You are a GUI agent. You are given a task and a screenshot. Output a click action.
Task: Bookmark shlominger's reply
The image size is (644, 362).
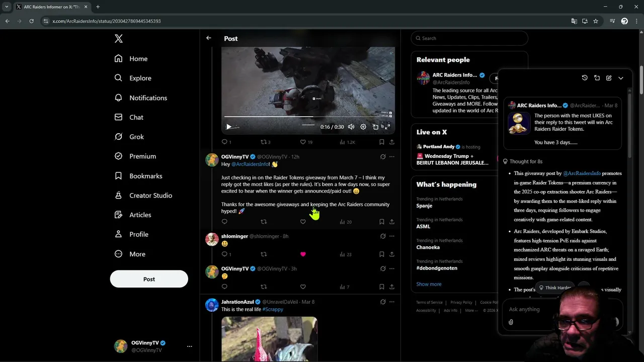[x=381, y=254]
